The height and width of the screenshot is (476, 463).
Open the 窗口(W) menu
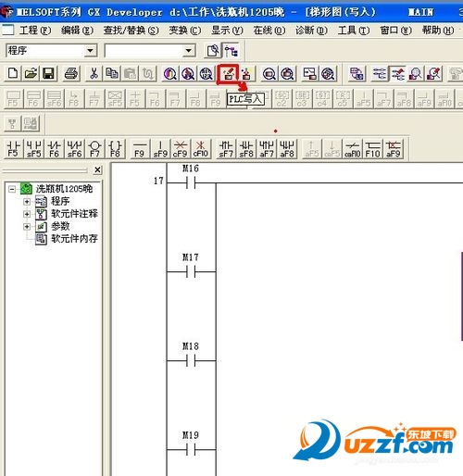click(x=395, y=31)
